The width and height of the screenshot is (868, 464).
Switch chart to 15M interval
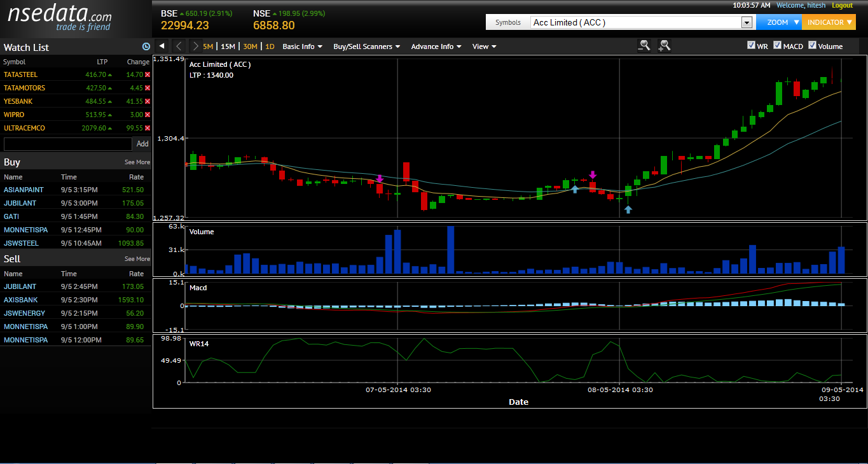coord(228,46)
